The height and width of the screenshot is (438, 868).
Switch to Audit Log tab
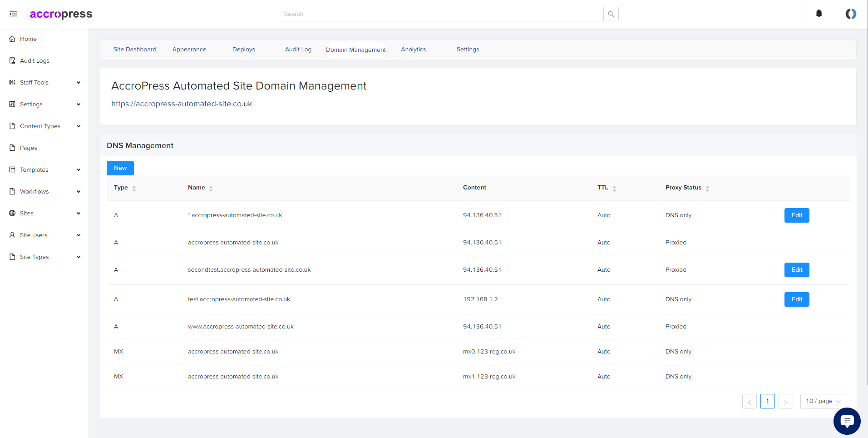(298, 50)
